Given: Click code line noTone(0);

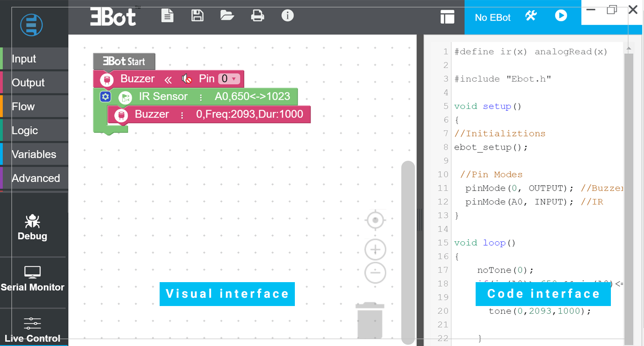Looking at the screenshot, I should pos(506,270).
